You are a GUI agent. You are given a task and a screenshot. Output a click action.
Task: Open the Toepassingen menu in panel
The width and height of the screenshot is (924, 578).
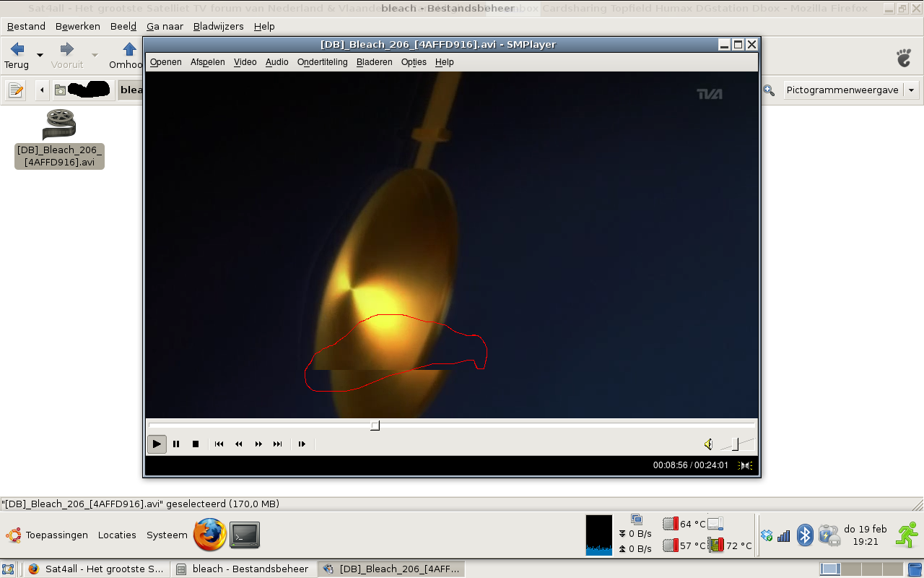click(48, 535)
